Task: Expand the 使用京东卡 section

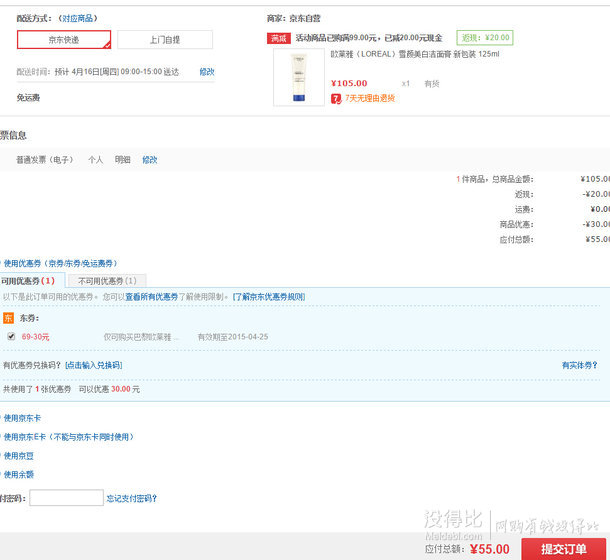Action: coord(22,418)
